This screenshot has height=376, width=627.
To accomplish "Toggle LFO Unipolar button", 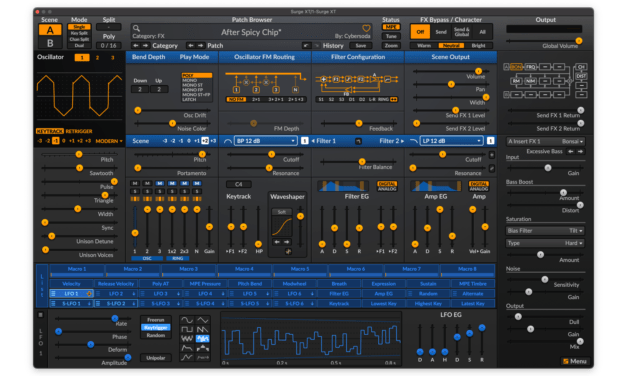I will click(156, 358).
